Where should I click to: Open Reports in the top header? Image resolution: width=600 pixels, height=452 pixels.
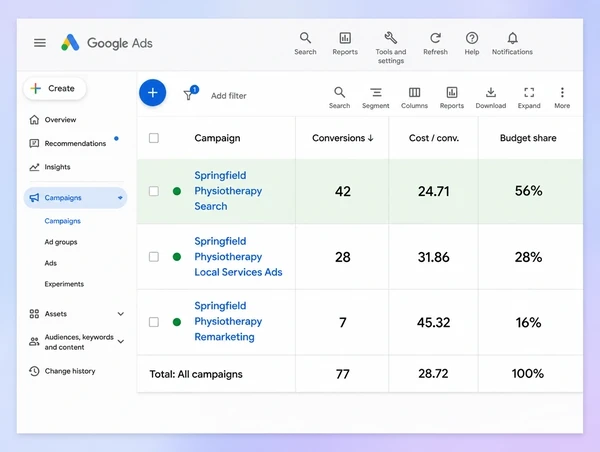[345, 44]
